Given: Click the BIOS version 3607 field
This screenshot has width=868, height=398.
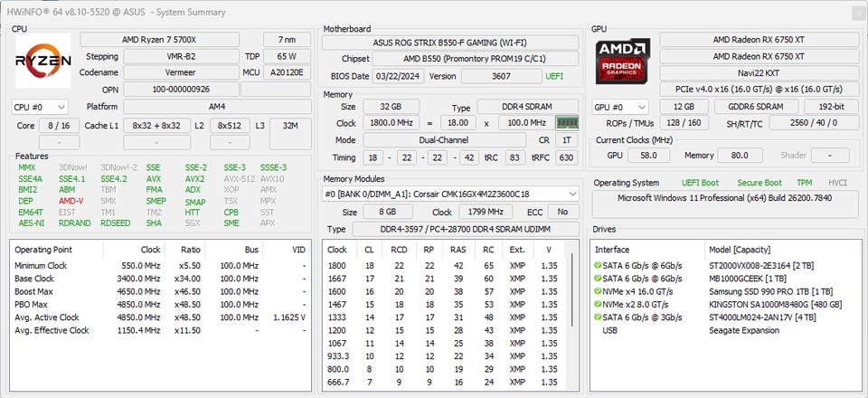Looking at the screenshot, I should click(501, 76).
